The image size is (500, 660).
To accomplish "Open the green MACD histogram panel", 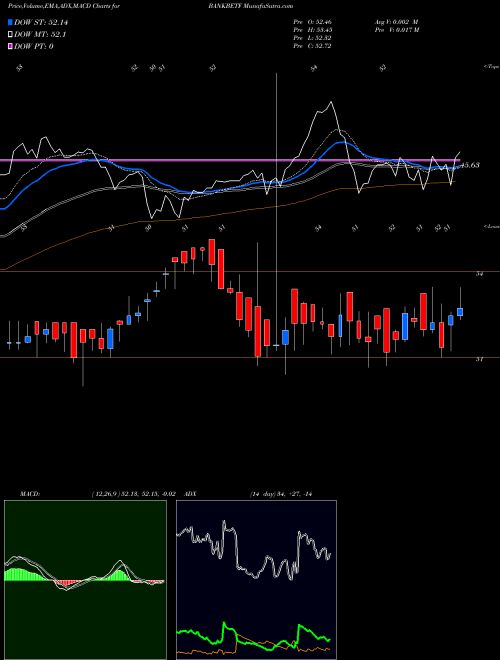I will tap(85, 580).
